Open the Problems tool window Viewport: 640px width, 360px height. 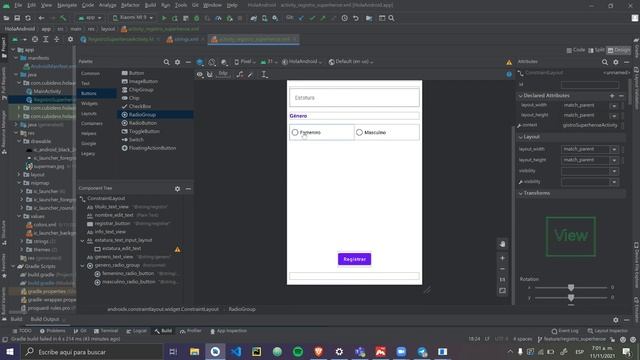pos(53,331)
